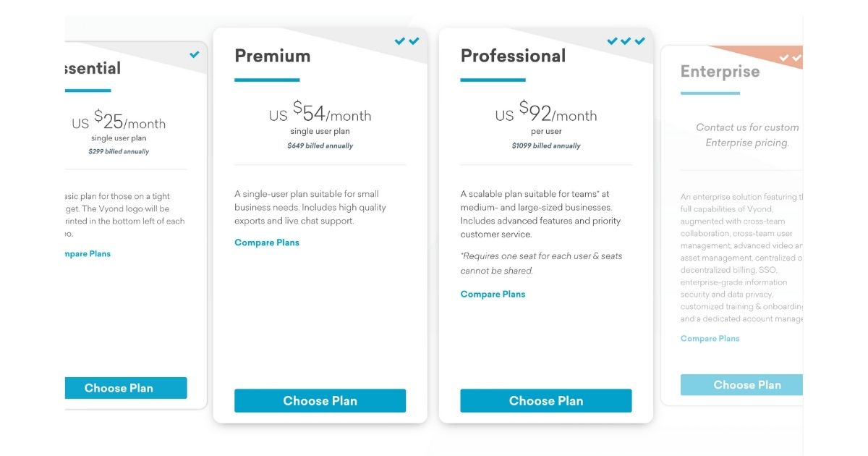Click the US $92/month price label
The width and height of the screenshot is (868, 456).
545,114
